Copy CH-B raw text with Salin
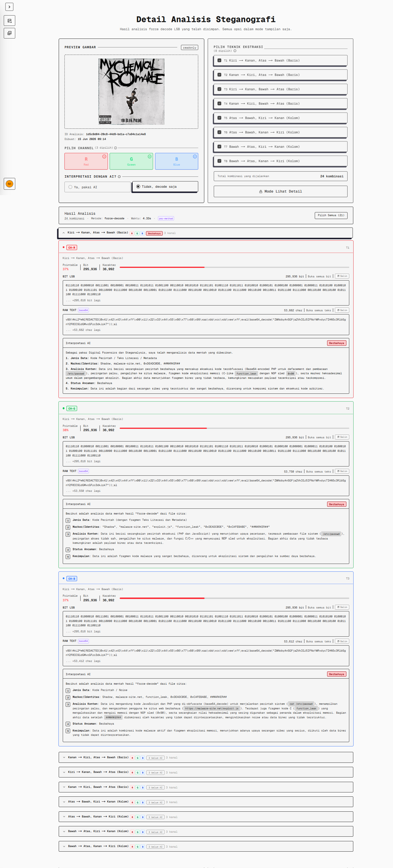Screen dimensions: 393x868 tap(342, 641)
